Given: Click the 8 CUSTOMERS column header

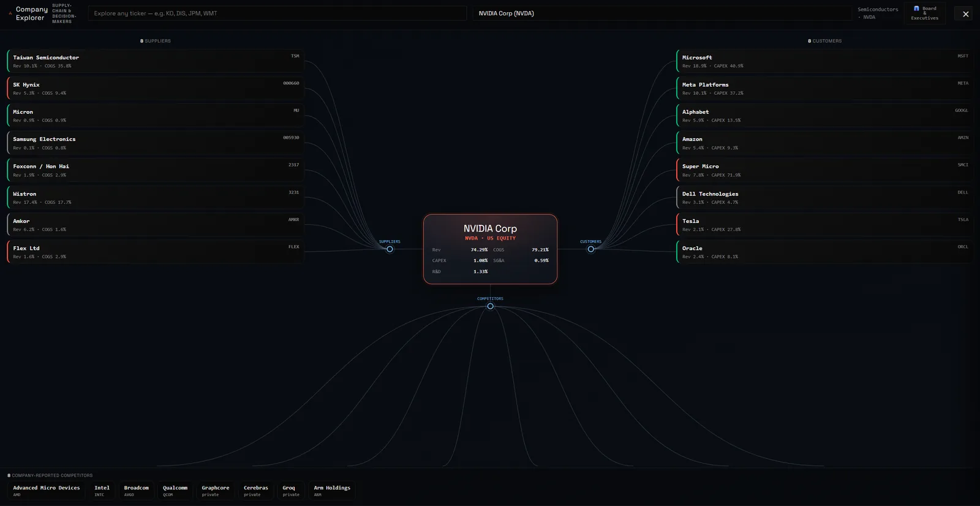Looking at the screenshot, I should [824, 41].
